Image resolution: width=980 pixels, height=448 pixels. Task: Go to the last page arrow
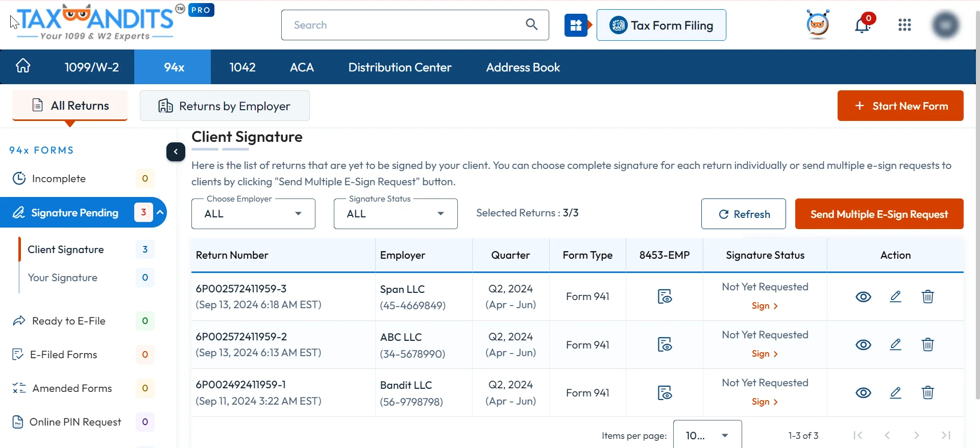pyautogui.click(x=946, y=435)
